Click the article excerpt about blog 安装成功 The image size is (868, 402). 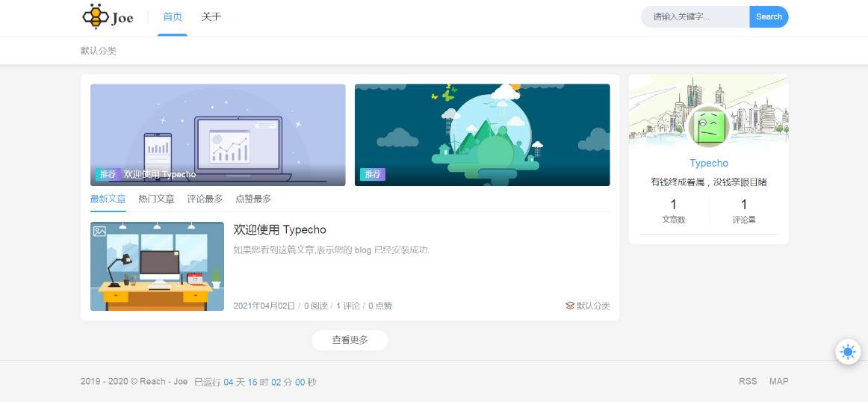(x=332, y=250)
